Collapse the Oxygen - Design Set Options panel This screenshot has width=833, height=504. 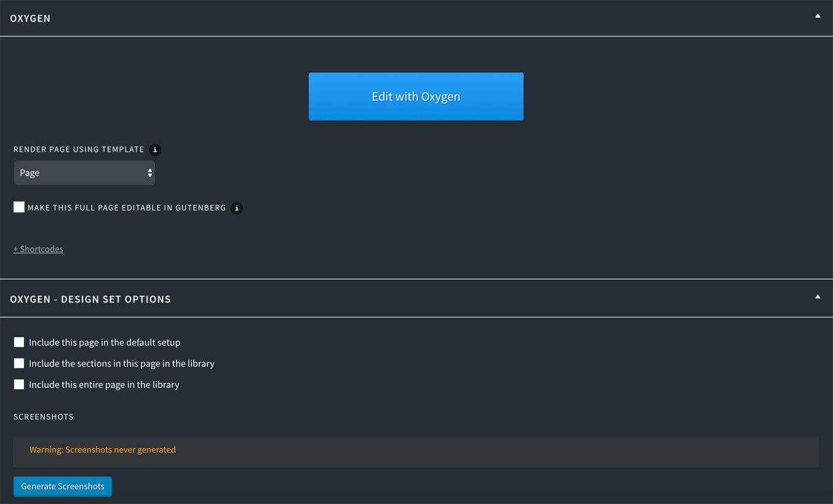coord(818,296)
